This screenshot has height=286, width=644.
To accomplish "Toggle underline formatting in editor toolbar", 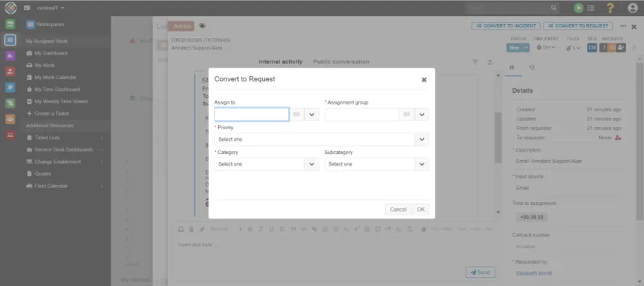I will pos(271,229).
